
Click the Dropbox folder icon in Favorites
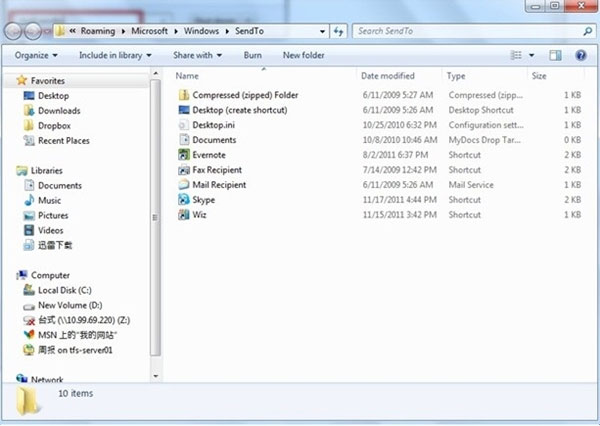pyautogui.click(x=29, y=126)
